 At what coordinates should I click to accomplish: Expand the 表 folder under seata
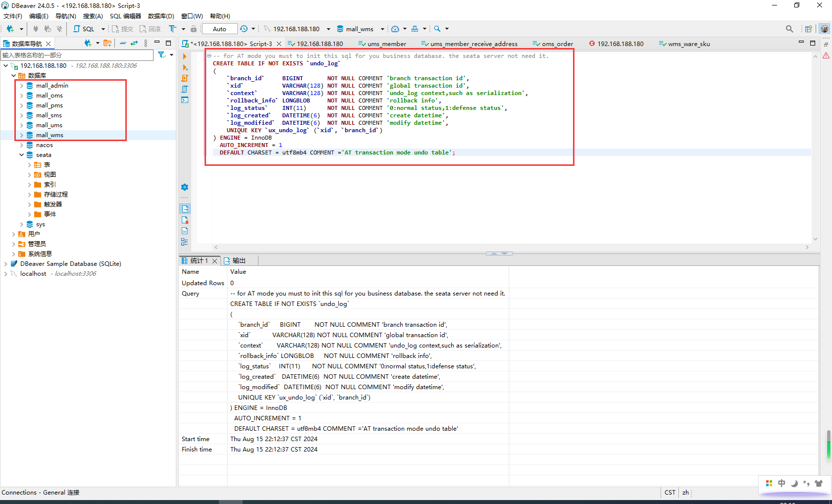pyautogui.click(x=29, y=165)
